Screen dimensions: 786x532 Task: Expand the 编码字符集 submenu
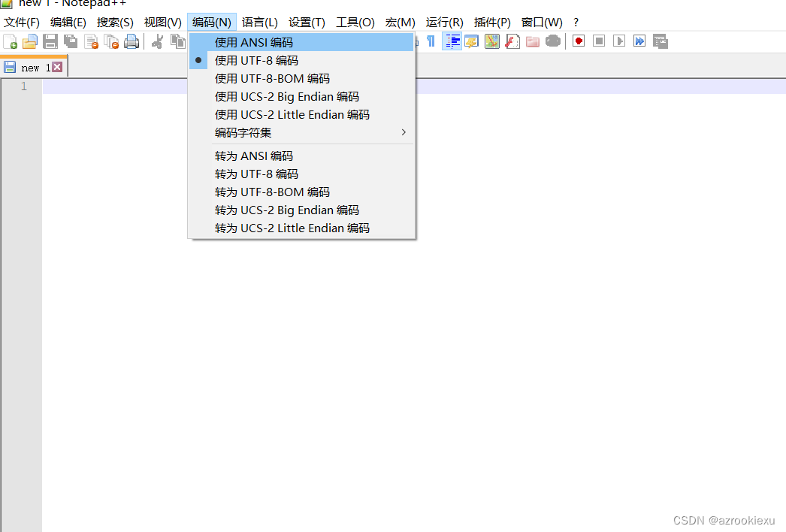pos(301,132)
